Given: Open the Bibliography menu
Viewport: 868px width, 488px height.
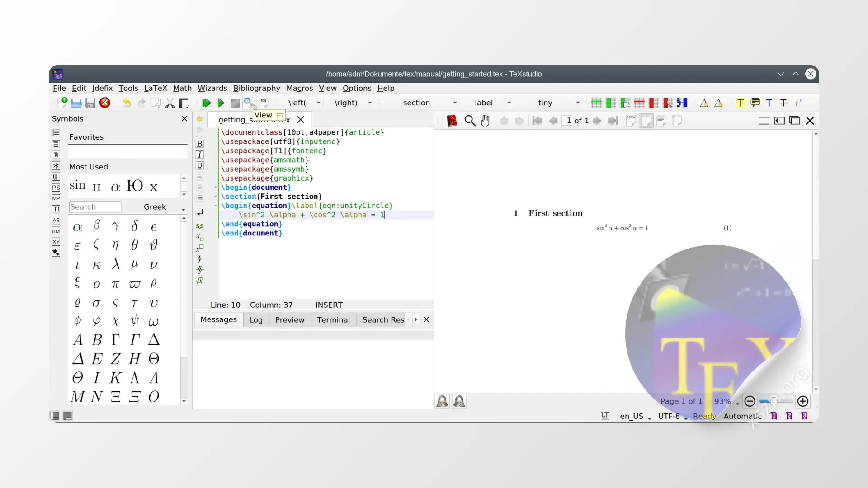Looking at the screenshot, I should (x=256, y=88).
